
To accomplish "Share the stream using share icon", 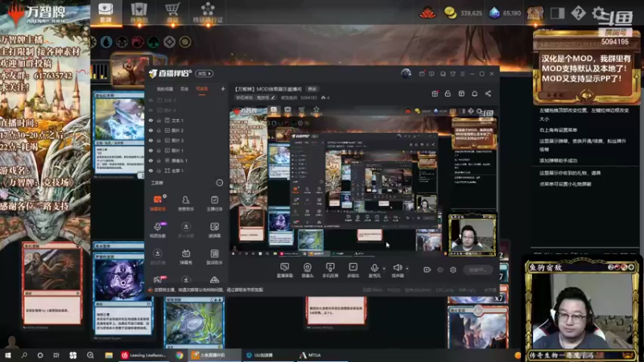I will coord(488,93).
